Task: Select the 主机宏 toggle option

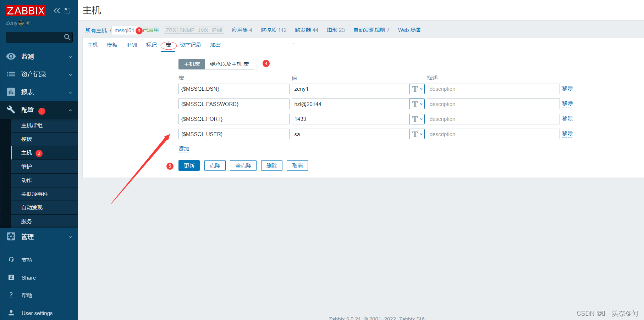Action: pos(192,64)
